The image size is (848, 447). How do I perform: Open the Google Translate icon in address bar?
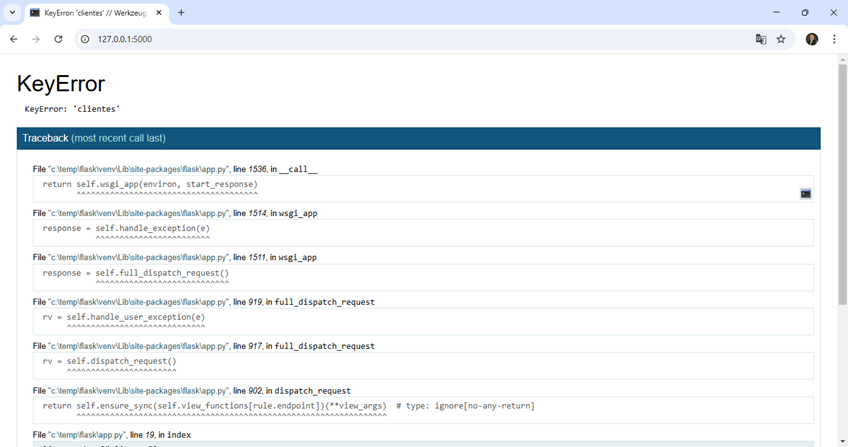[x=760, y=39]
